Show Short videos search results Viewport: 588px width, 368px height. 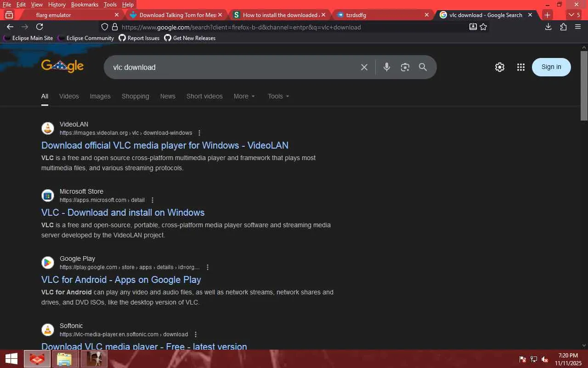[204, 96]
